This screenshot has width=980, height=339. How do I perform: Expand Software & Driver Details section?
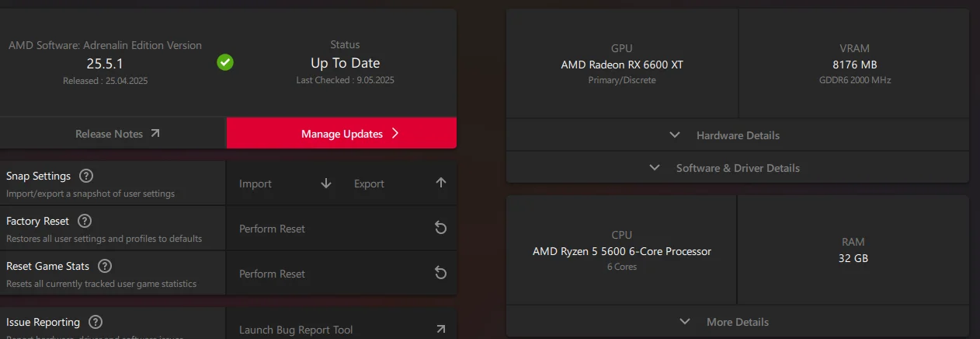click(737, 168)
